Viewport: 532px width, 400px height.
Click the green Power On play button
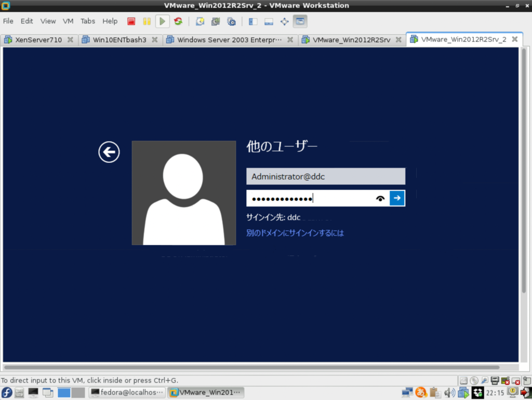[162, 21]
